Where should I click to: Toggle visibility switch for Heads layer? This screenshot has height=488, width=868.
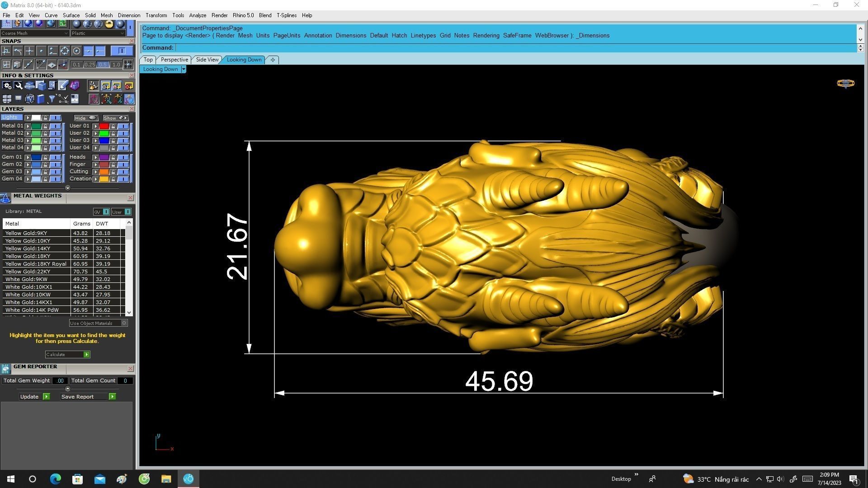123,157
